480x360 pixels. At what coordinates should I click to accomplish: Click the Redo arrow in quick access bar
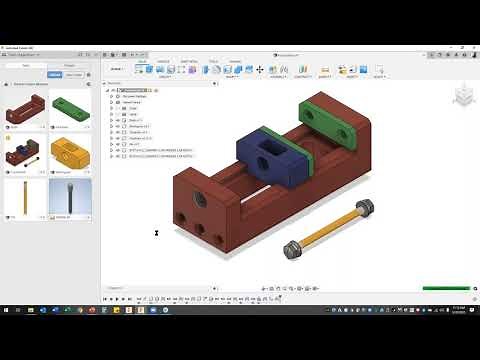[x=141, y=55]
